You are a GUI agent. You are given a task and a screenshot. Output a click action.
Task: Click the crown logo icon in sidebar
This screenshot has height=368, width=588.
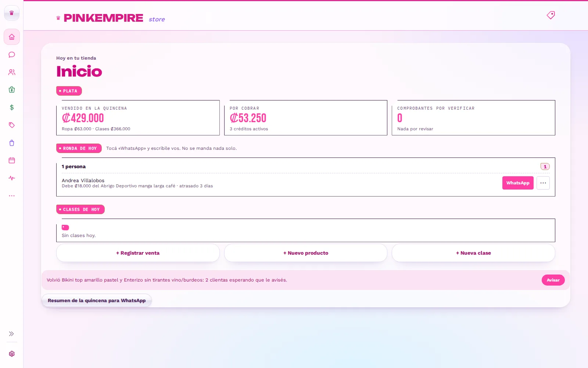[11, 13]
